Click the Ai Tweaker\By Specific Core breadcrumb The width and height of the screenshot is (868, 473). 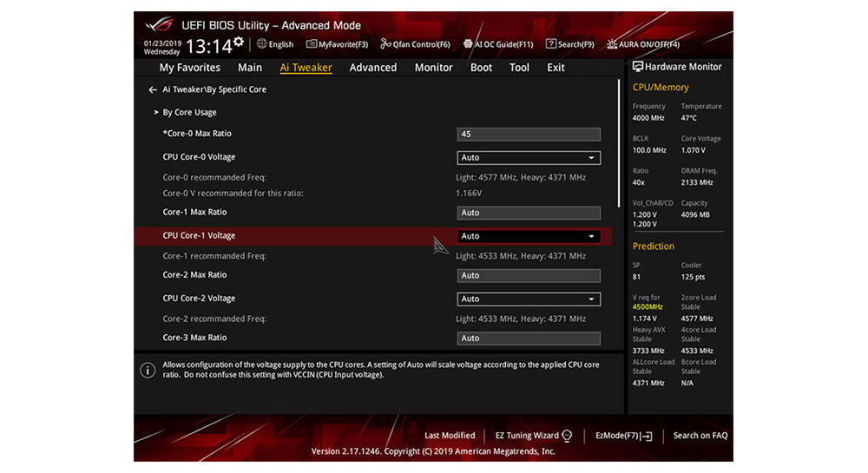click(214, 89)
